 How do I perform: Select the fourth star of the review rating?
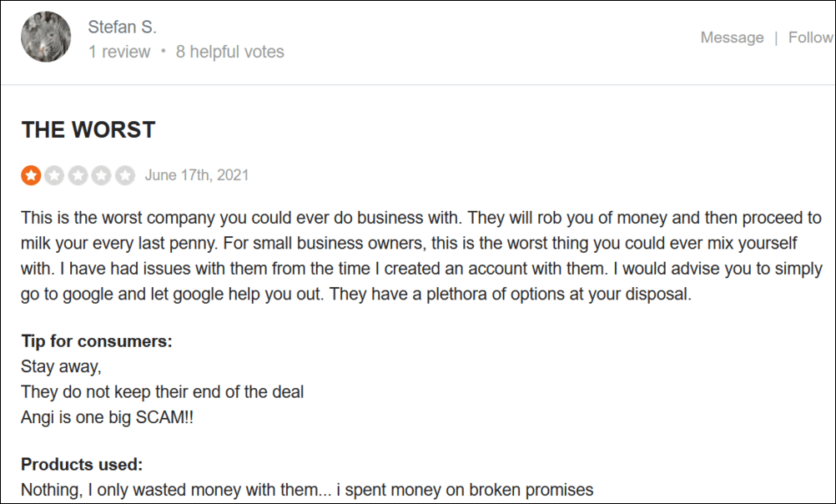coord(102,174)
